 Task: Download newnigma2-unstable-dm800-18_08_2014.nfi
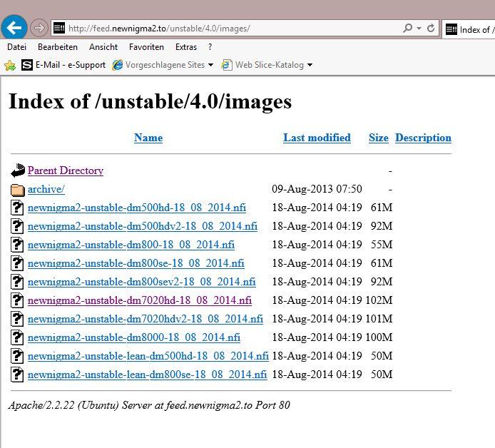point(131,245)
